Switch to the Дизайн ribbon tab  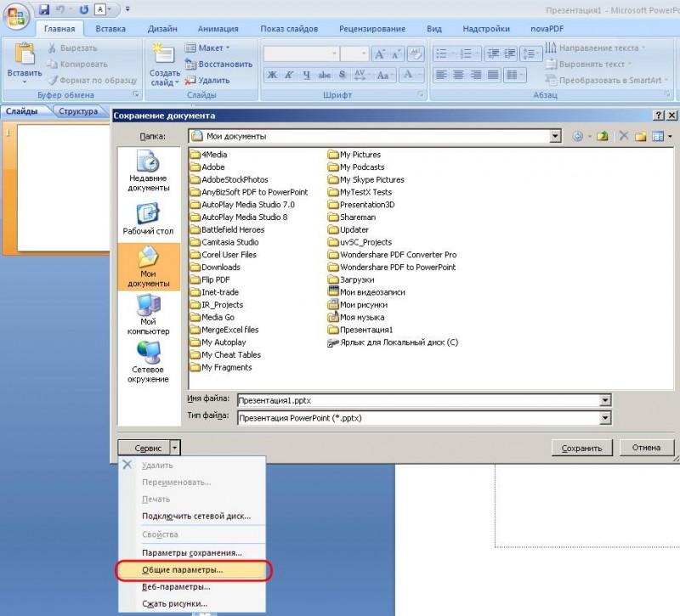pos(162,29)
